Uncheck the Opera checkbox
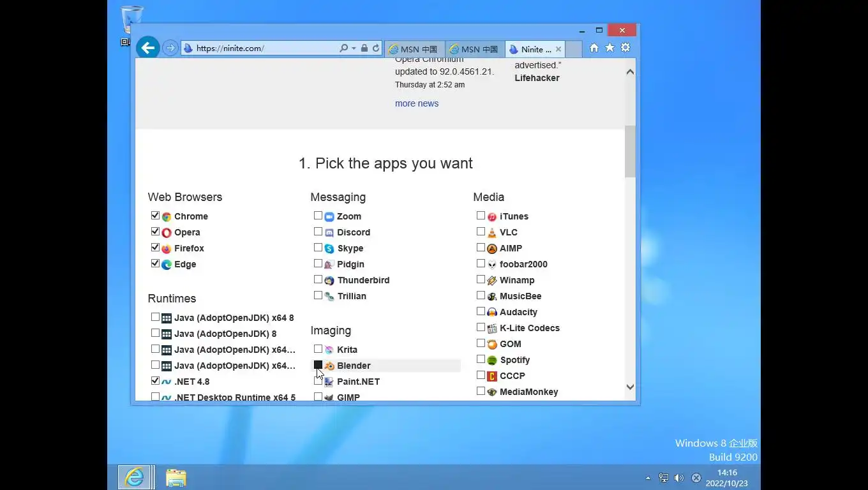The height and width of the screenshot is (490, 868). pos(155,232)
